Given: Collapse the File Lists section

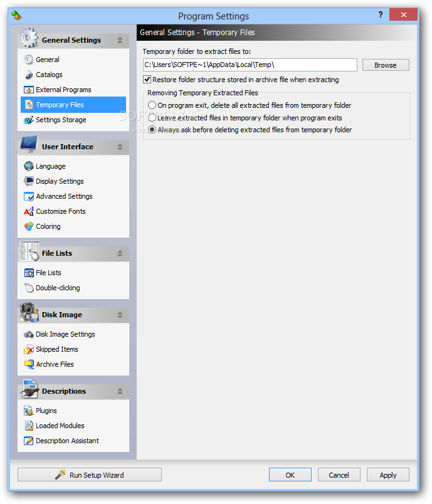Looking at the screenshot, I should 120,253.
